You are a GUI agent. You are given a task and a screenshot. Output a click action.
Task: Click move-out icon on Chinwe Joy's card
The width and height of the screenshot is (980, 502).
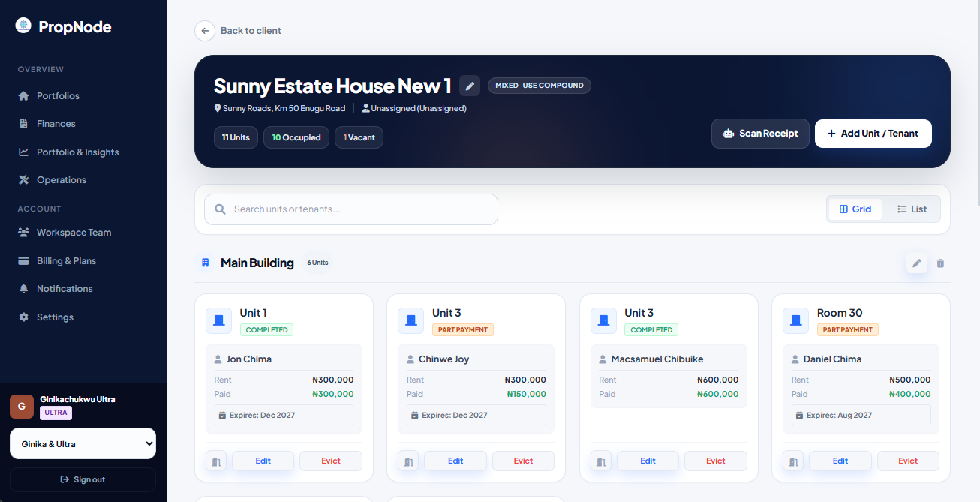408,461
